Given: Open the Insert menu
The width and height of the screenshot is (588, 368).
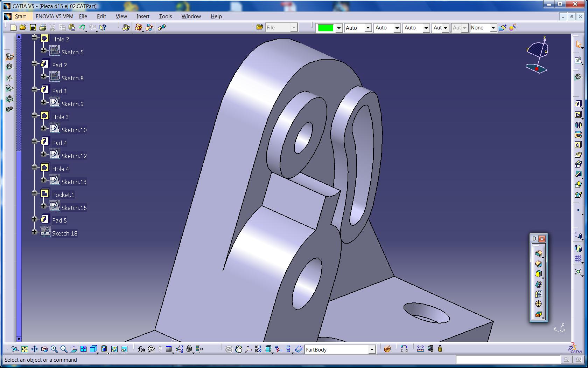Looking at the screenshot, I should pyautogui.click(x=143, y=16).
